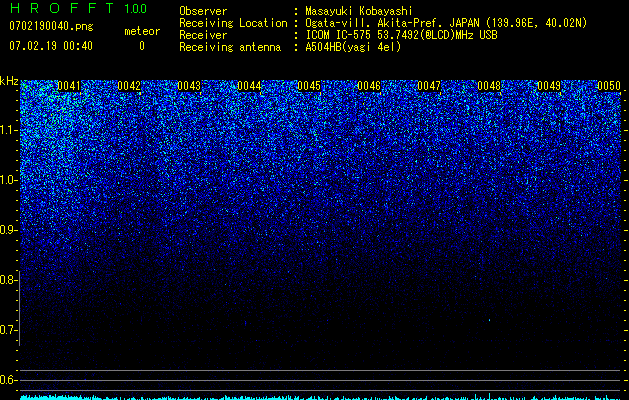
Task: Click the HROFFT 1.0.0 title text
Action: [78, 8]
